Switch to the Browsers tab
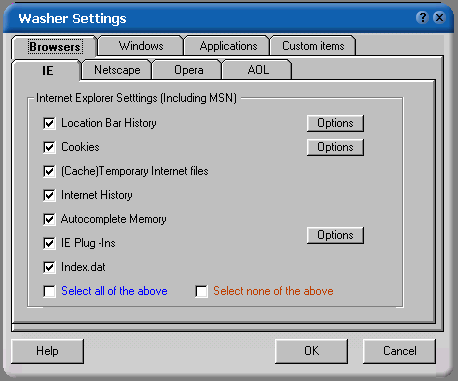The height and width of the screenshot is (381, 458). (x=55, y=47)
